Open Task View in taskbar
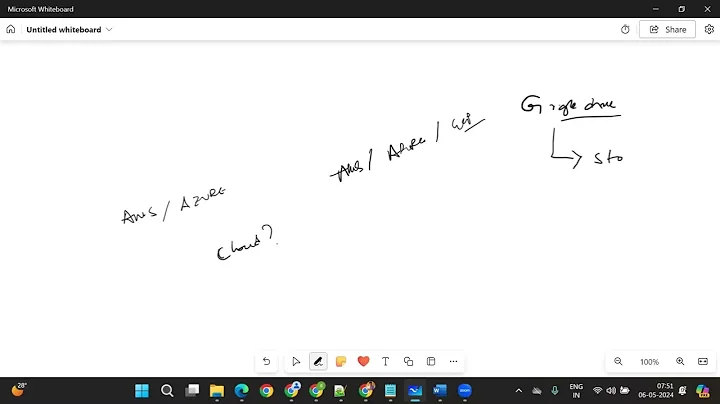The width and height of the screenshot is (720, 404). click(x=192, y=391)
